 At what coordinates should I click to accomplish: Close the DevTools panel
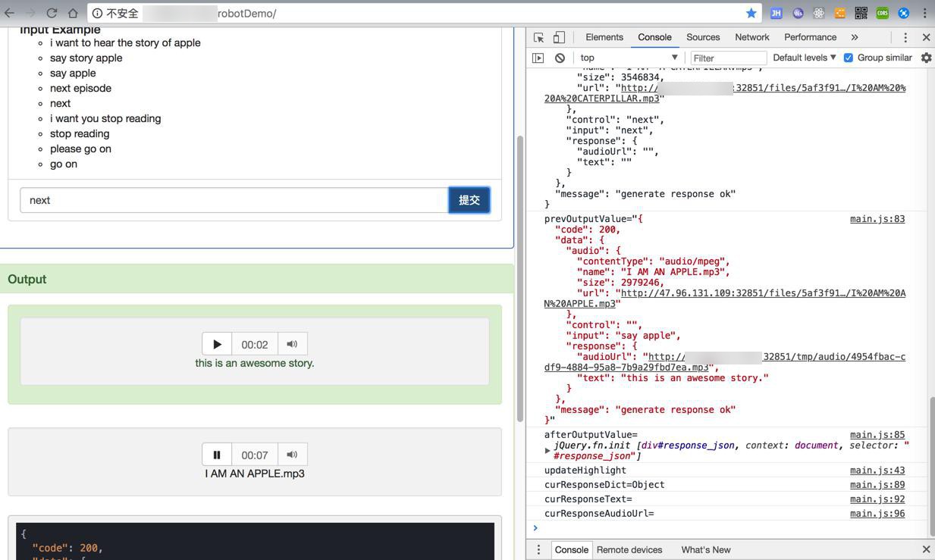click(926, 37)
